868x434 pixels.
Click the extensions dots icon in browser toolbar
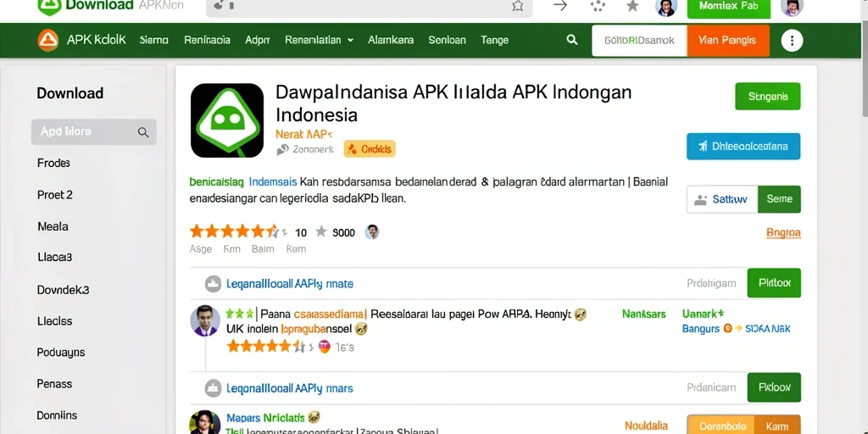tap(597, 6)
